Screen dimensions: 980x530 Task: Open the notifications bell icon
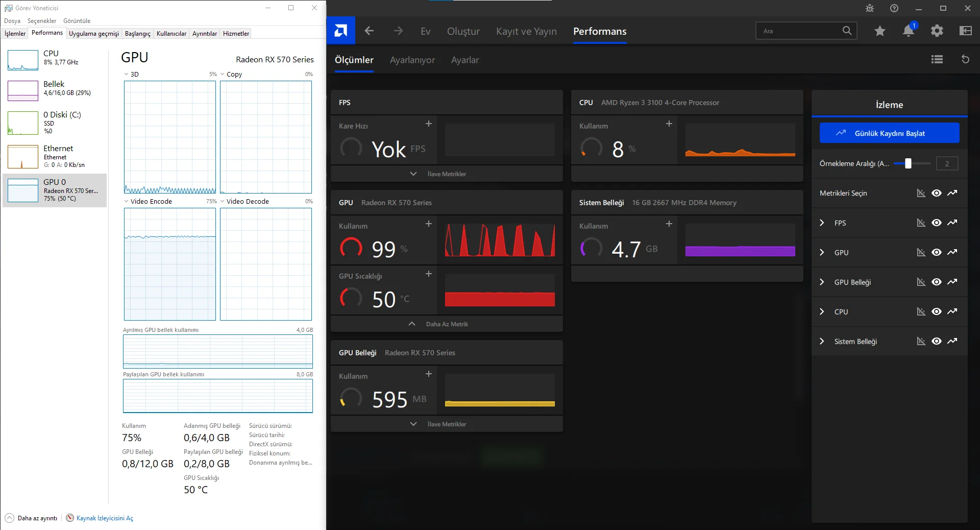pos(908,31)
